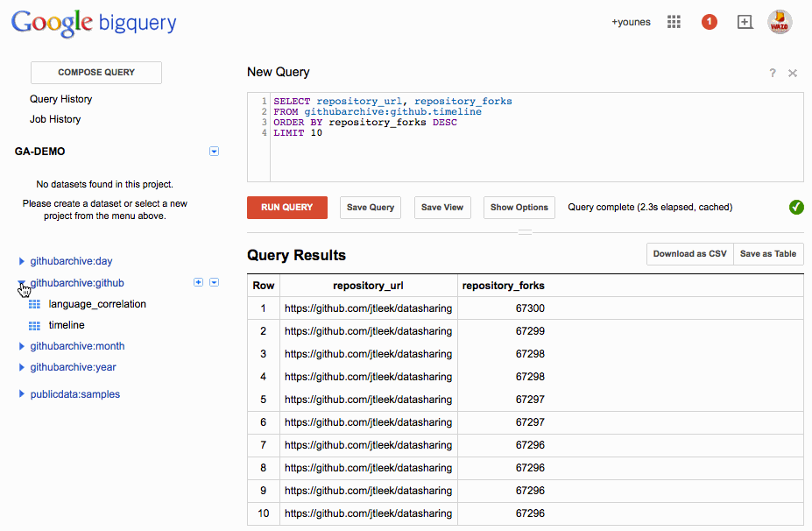Open Query History

(x=60, y=99)
